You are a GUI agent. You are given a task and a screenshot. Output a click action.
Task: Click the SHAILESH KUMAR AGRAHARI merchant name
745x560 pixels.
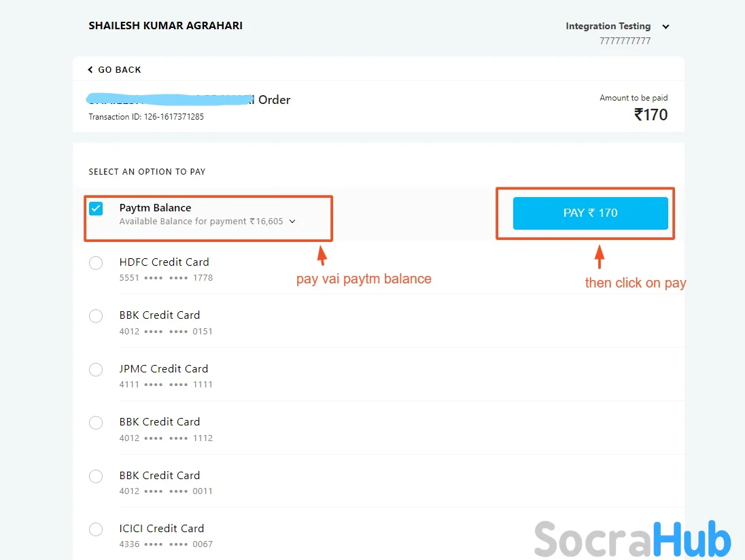pos(165,26)
